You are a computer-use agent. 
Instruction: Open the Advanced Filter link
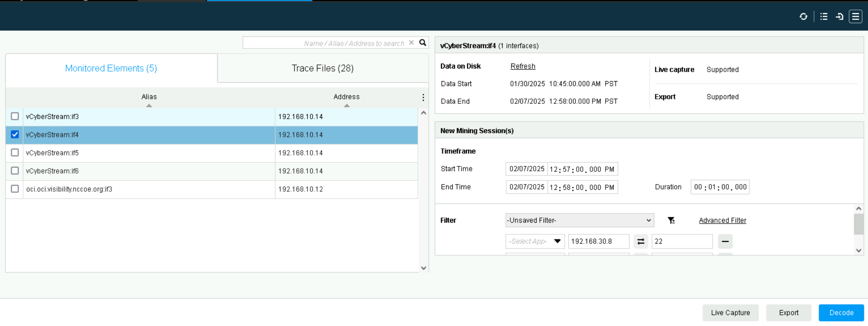click(722, 220)
